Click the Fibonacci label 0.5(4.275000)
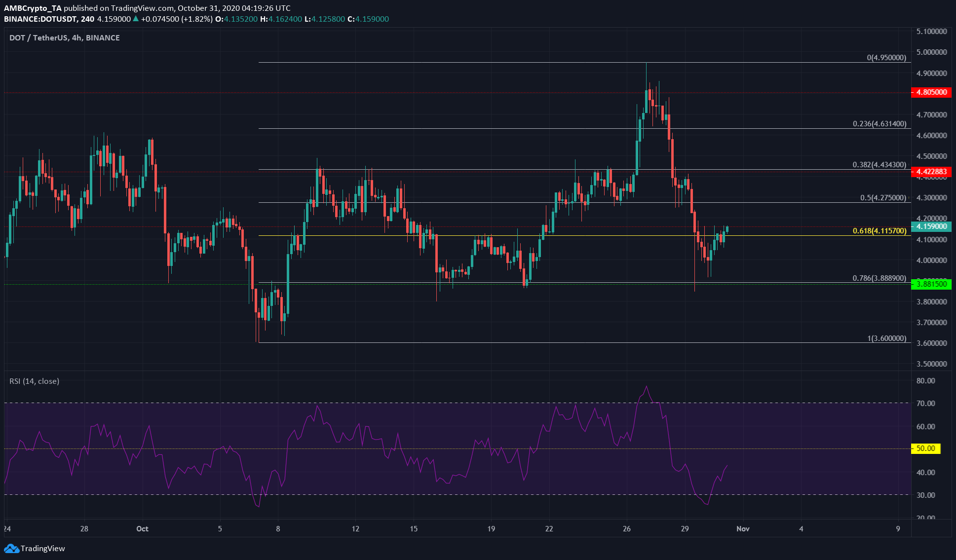This screenshot has width=956, height=560. 883,198
